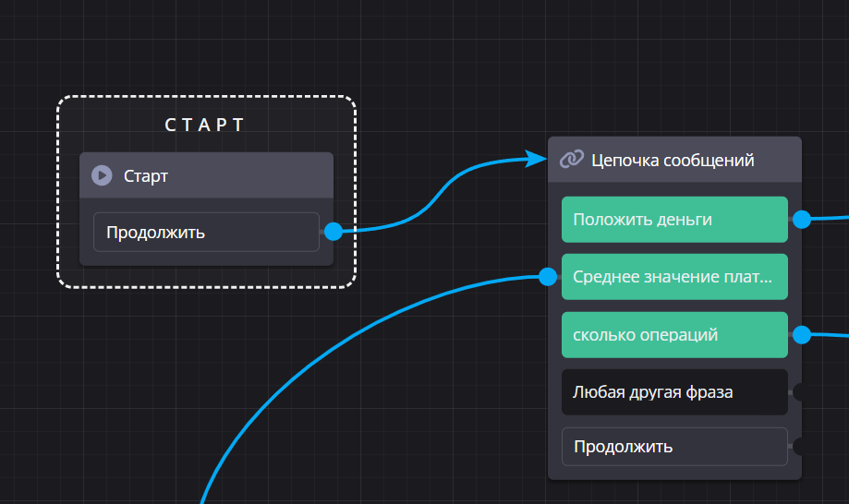Click the output port next to Положить деньги
Screen dimensions: 849x504
802,219
